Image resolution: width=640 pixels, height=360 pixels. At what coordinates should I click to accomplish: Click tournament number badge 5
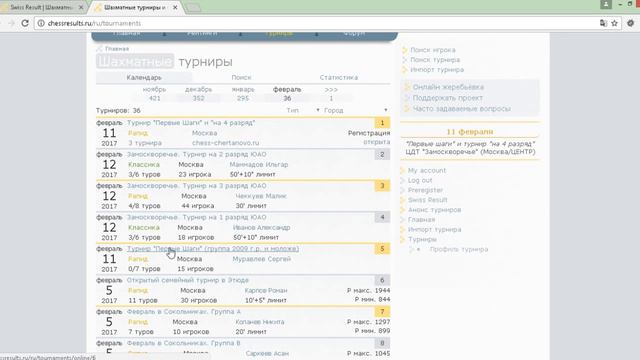tap(382, 249)
